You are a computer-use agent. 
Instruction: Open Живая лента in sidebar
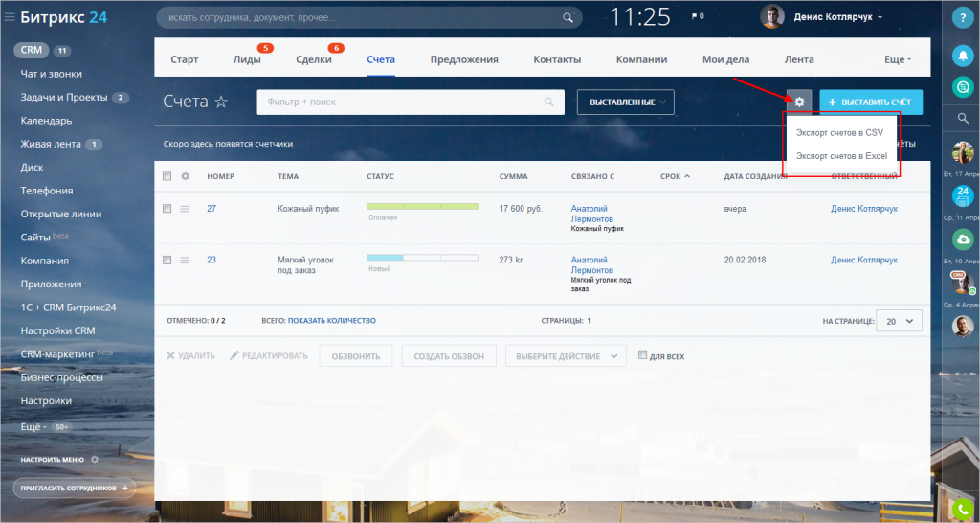pyautogui.click(x=51, y=144)
